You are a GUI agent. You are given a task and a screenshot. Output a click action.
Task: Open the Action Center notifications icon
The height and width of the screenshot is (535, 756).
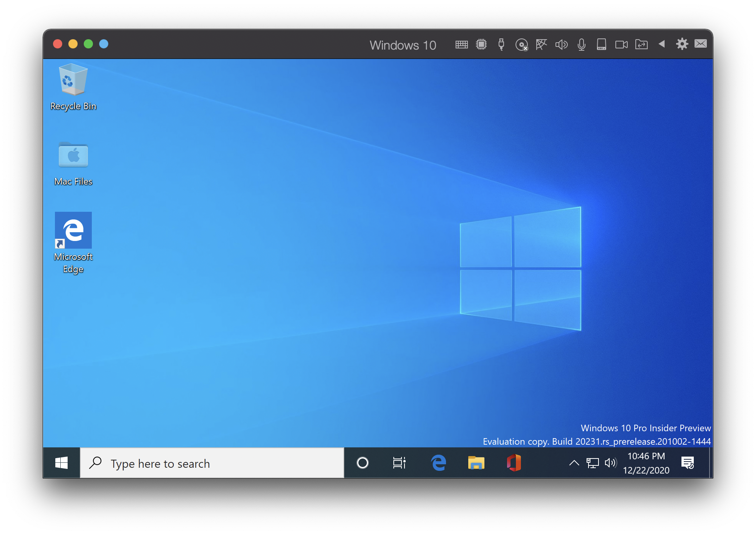(x=688, y=463)
